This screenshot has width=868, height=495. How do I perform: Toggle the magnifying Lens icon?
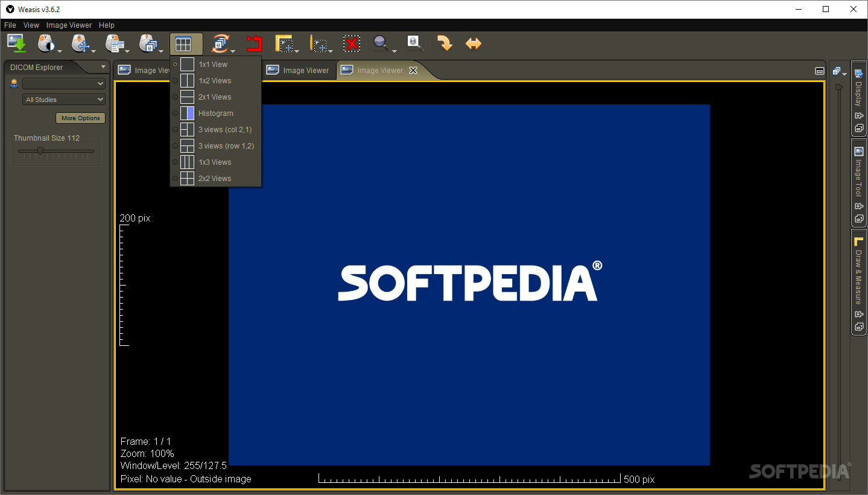pyautogui.click(x=415, y=43)
